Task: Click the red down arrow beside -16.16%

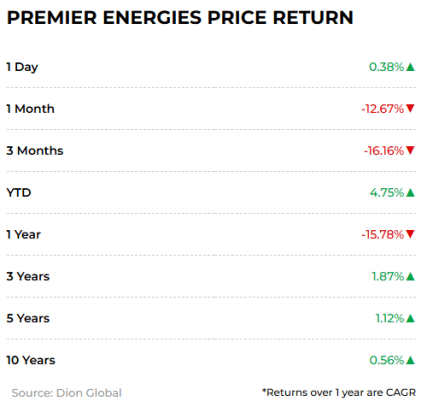Action: click(410, 150)
